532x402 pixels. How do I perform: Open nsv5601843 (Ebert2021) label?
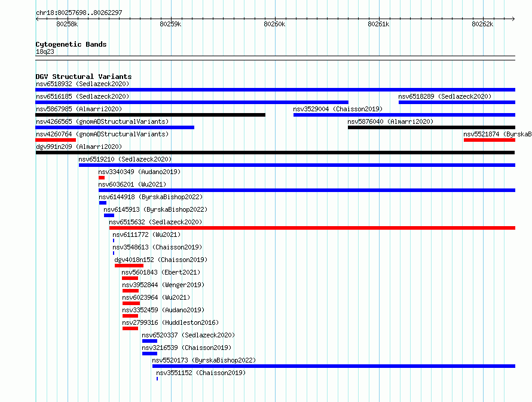point(161,272)
